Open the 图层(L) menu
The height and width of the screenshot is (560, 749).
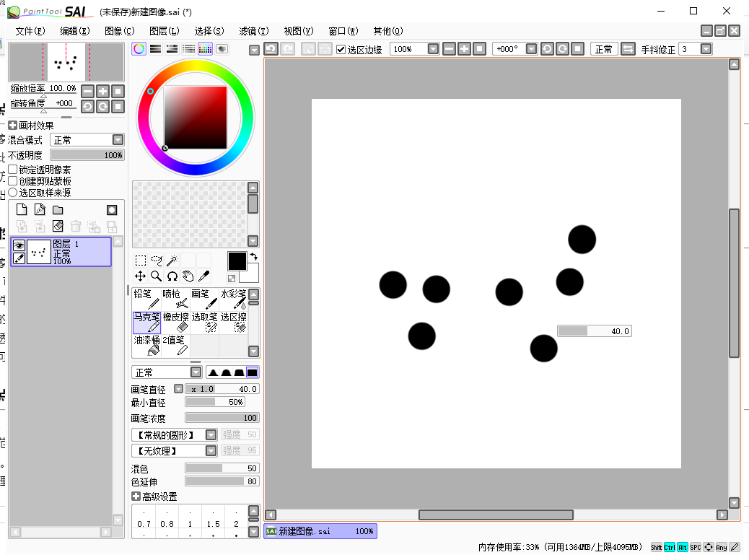coord(164,31)
